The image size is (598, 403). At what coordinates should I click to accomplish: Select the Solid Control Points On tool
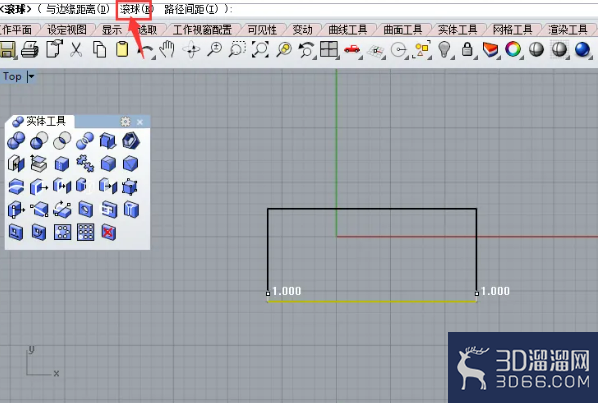[130, 187]
